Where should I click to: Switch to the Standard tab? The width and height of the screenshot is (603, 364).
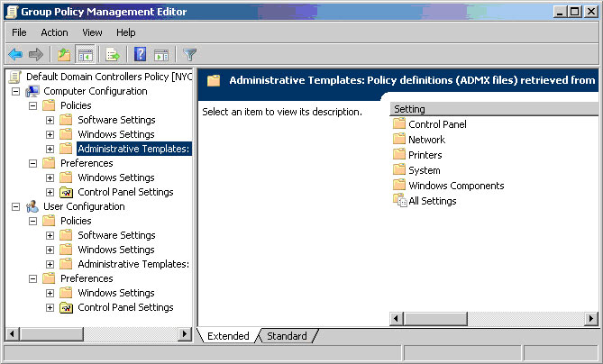tap(287, 336)
